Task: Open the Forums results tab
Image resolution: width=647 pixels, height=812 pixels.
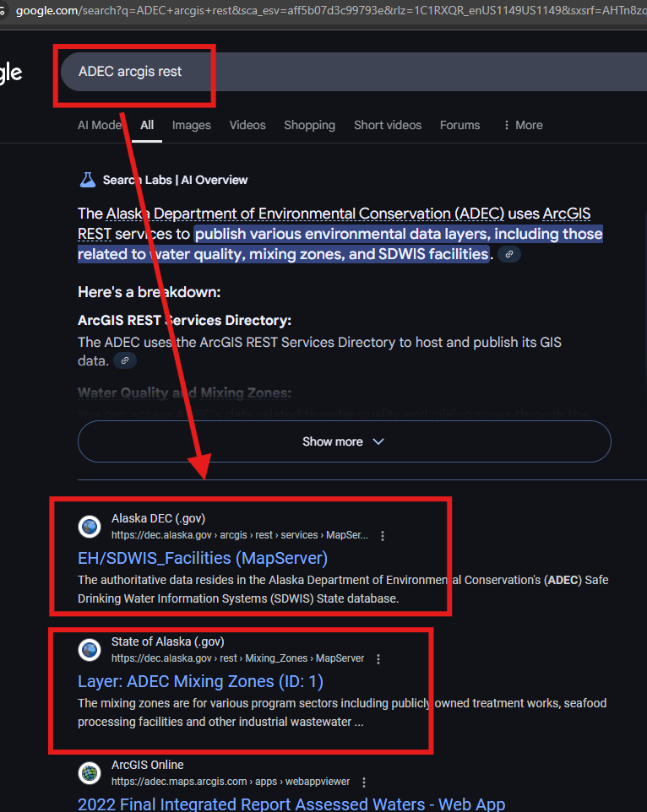Action: click(459, 125)
